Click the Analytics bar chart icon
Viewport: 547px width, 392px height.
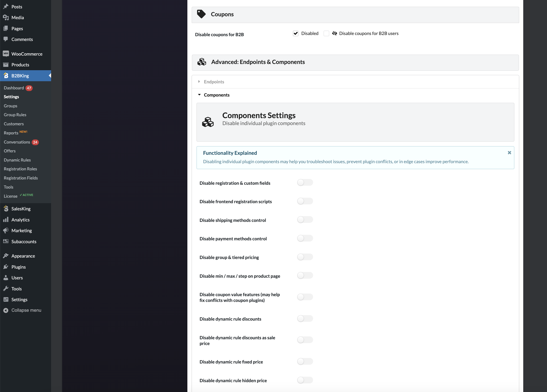click(x=6, y=220)
